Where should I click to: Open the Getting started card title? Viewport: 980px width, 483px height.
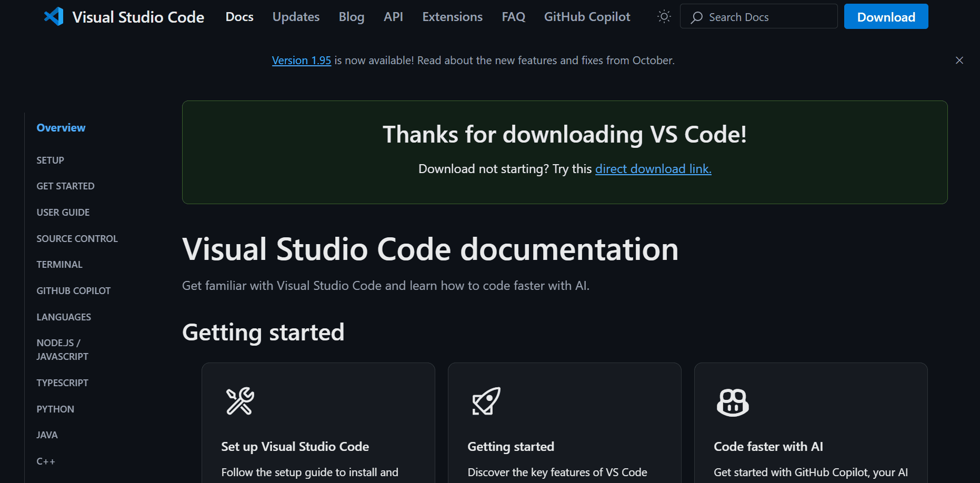click(511, 447)
